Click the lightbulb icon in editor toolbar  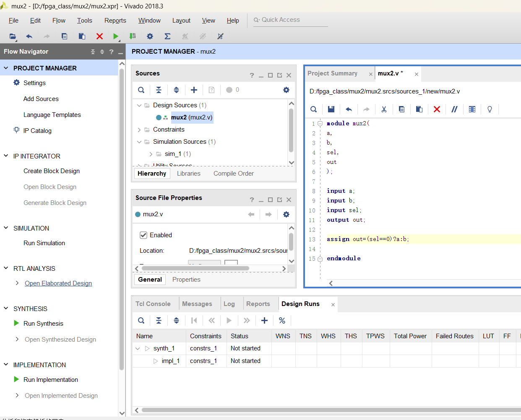[490, 109]
